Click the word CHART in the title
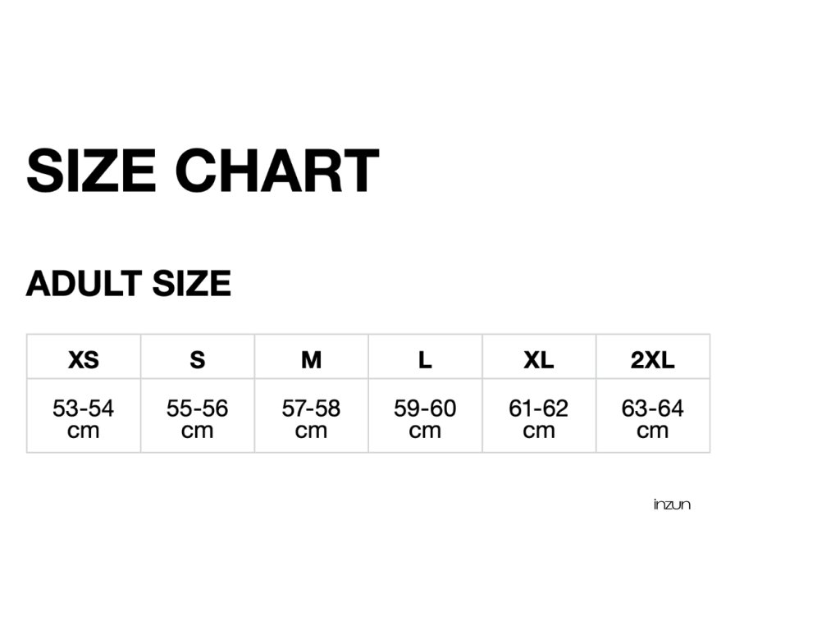840x630 pixels. click(276, 171)
